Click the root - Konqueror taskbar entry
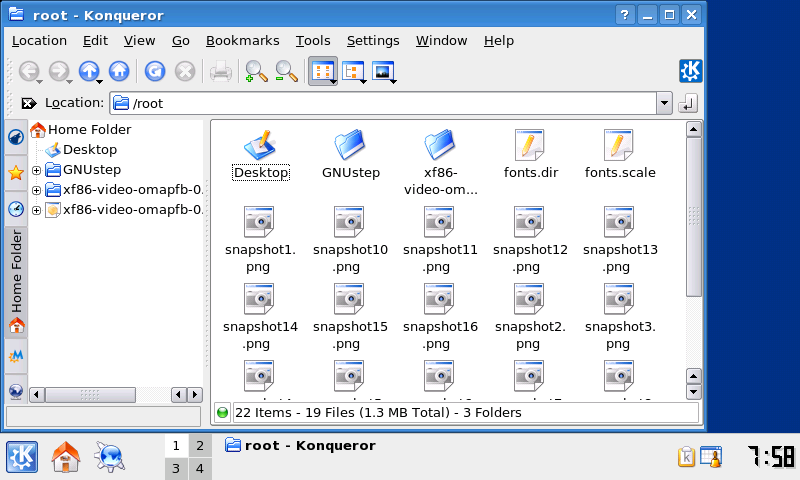Screen dimensions: 800x480 (300, 446)
